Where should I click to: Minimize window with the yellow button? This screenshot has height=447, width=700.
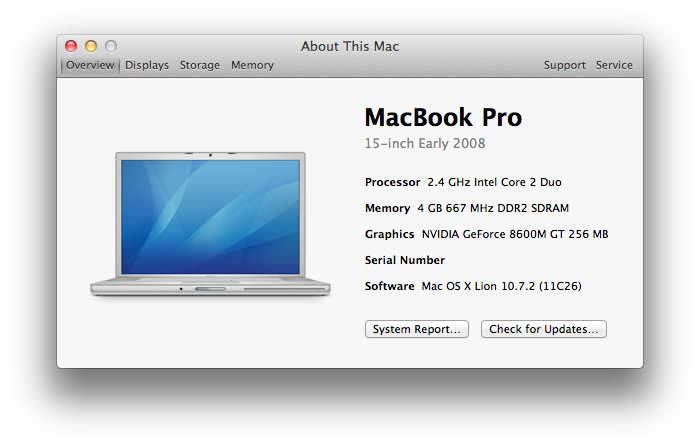tap(91, 46)
